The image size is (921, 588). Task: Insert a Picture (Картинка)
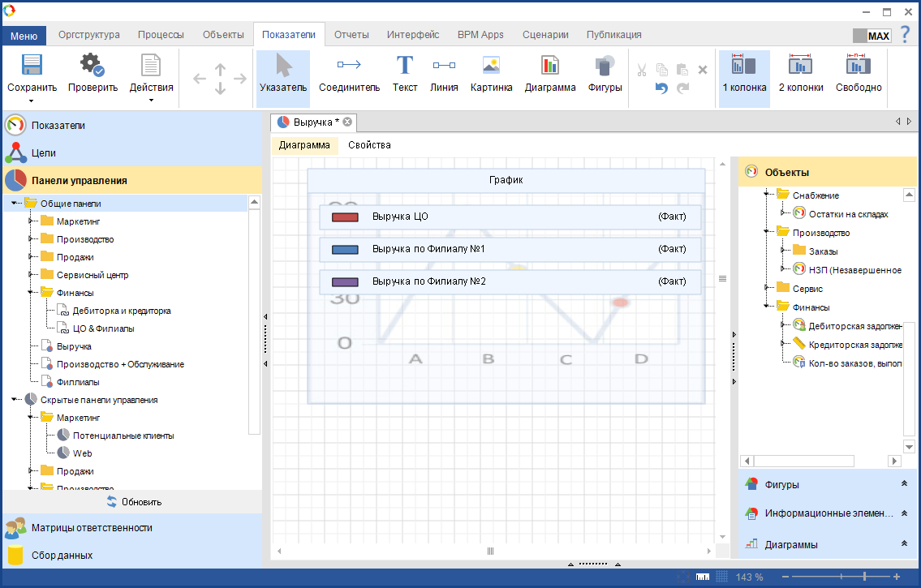[491, 67]
